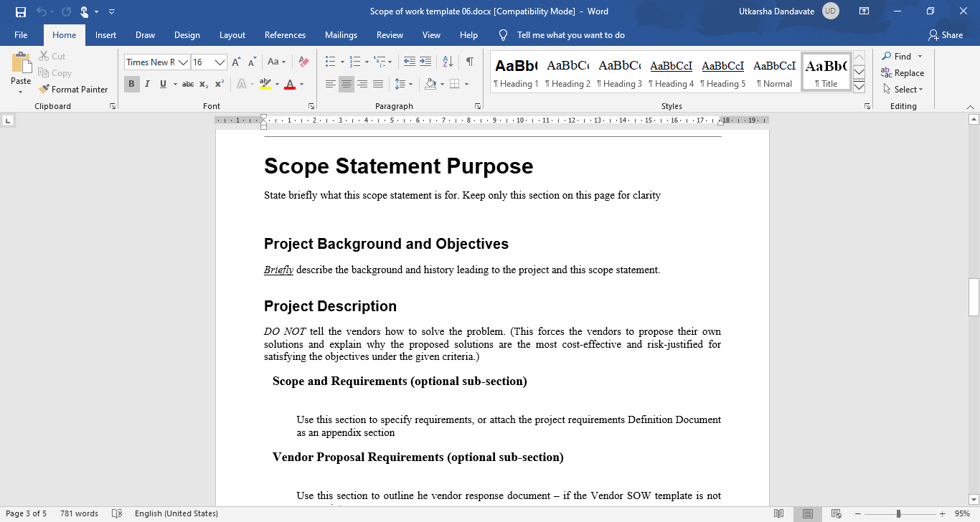
Task: Click the Share button
Action: click(945, 35)
